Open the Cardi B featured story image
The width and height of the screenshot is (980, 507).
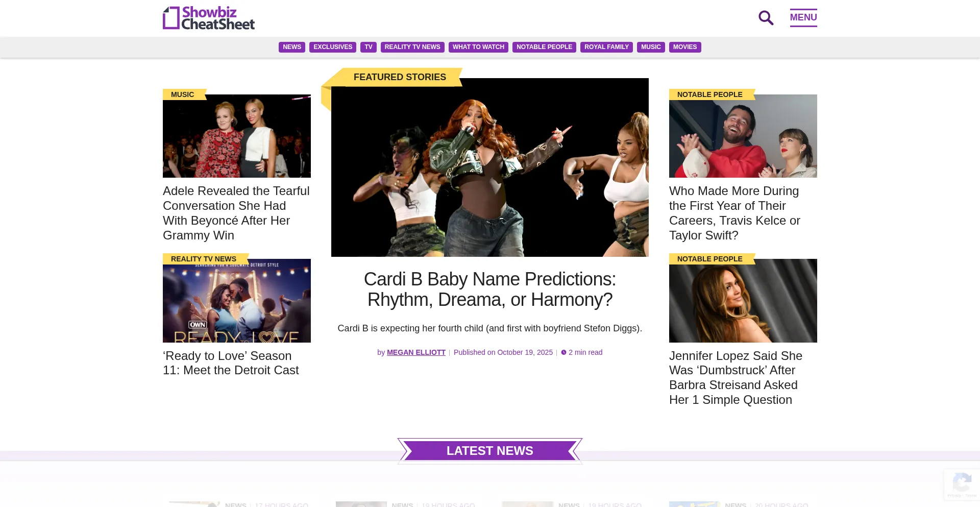coord(490,167)
